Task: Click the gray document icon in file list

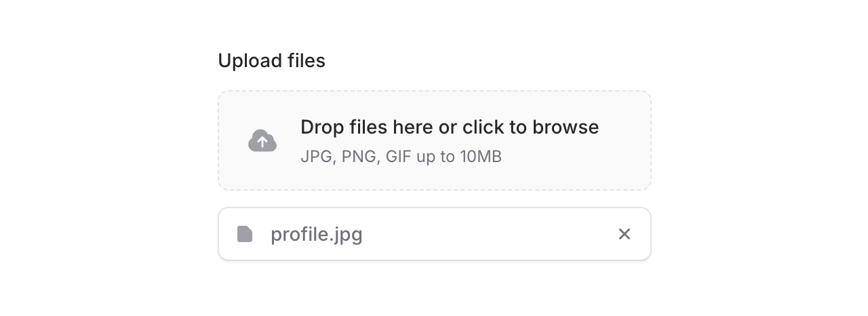Action: [245, 234]
